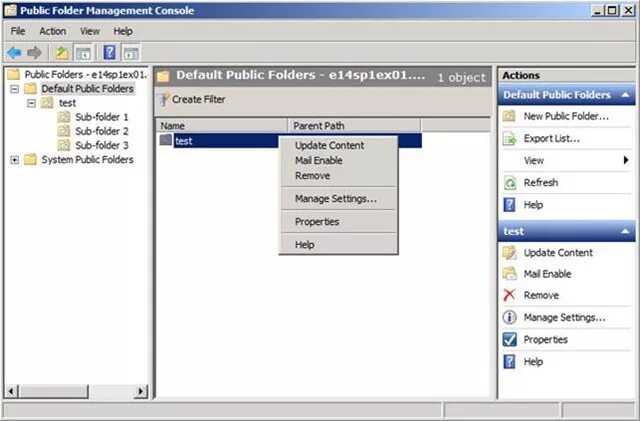This screenshot has height=421, width=640.
Task: Click Manage Settings link in Actions pane
Action: [564, 317]
